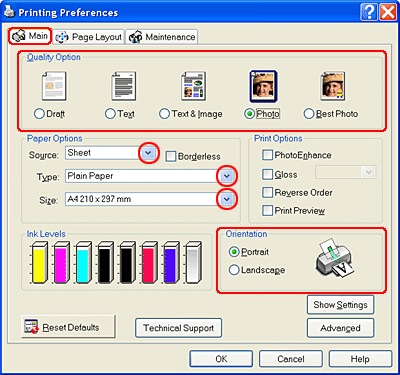Open the paper Size dropdown
Viewport: 400px width, 375px height.
[227, 199]
